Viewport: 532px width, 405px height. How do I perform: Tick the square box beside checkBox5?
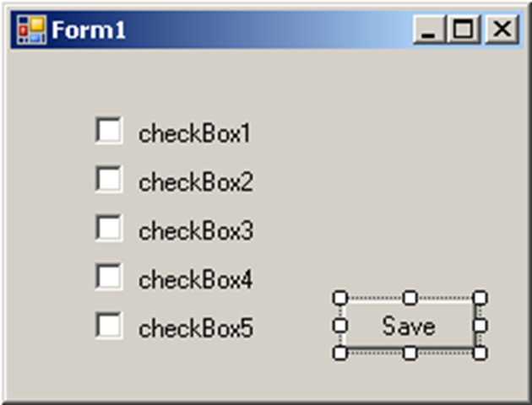(109, 326)
